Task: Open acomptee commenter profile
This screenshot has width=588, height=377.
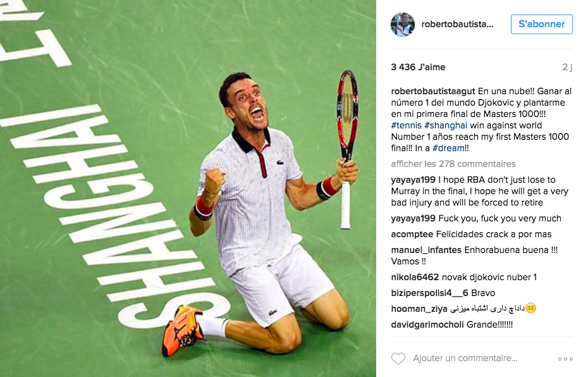Action: pyautogui.click(x=412, y=235)
